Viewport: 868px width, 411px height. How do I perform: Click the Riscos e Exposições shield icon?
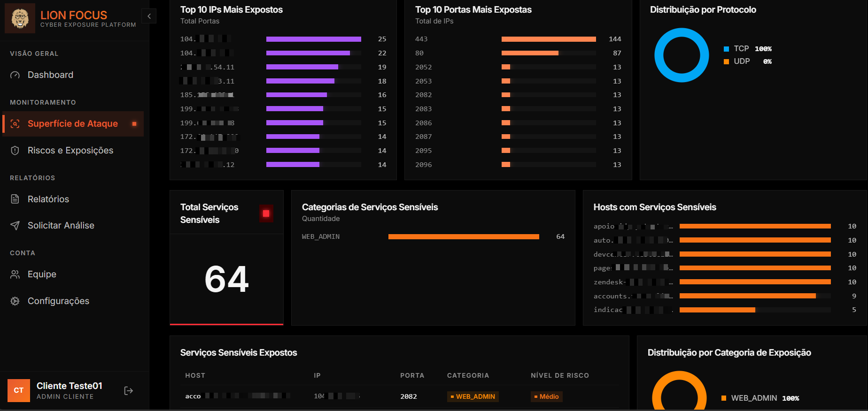click(x=15, y=151)
